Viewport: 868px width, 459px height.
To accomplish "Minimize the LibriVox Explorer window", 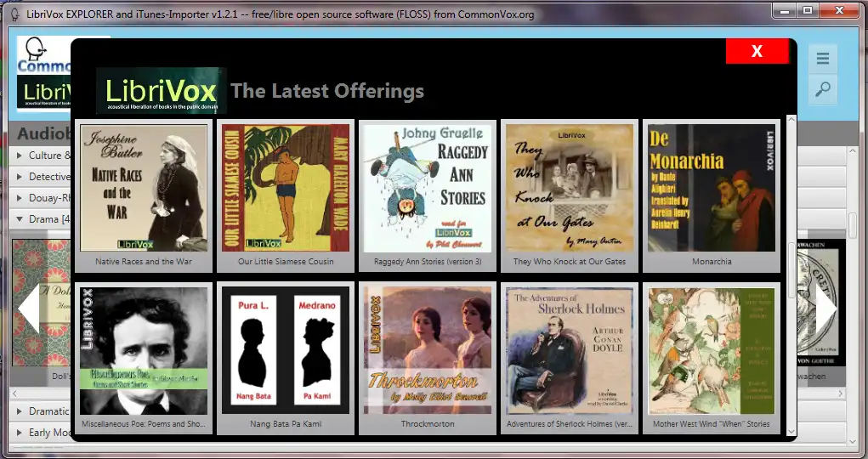I will click(783, 10).
